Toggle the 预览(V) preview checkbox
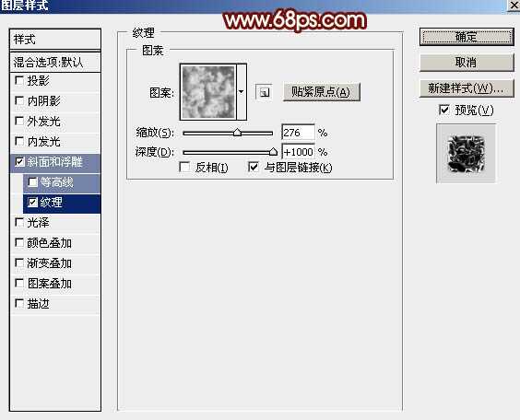This screenshot has height=420, width=520. pos(444,110)
